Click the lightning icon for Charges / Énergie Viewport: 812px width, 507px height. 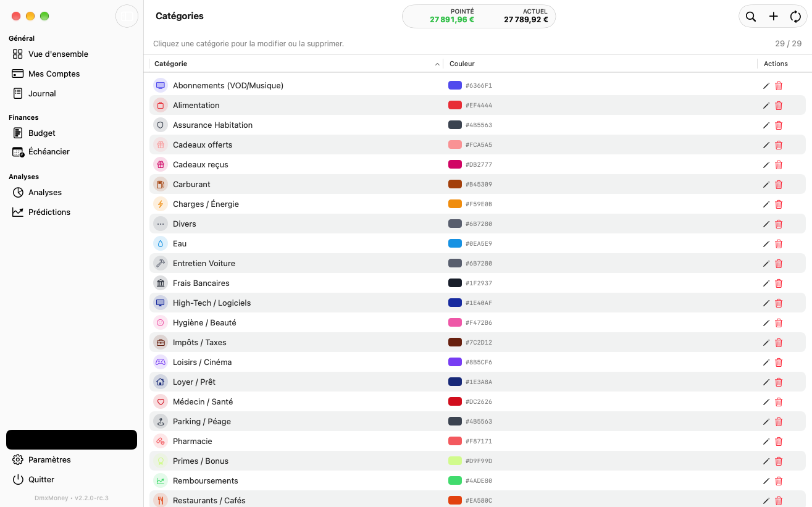click(161, 204)
